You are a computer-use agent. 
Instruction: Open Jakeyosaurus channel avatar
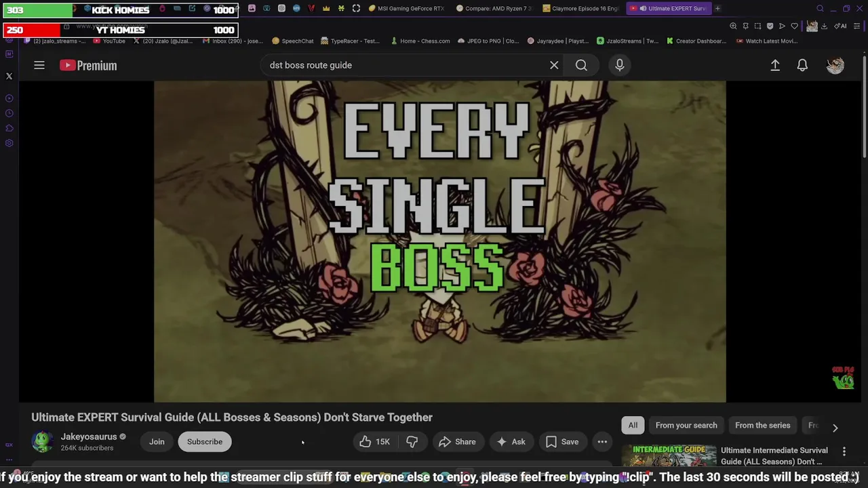point(42,442)
